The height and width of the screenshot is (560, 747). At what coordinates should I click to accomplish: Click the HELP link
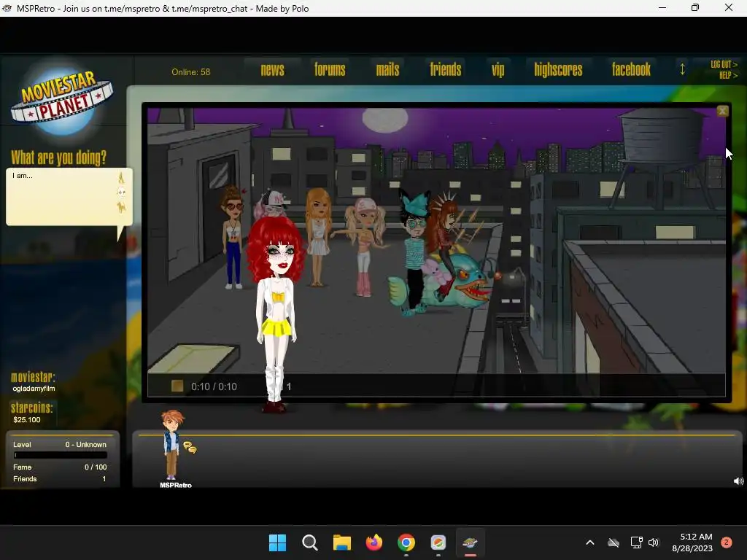coord(728,75)
